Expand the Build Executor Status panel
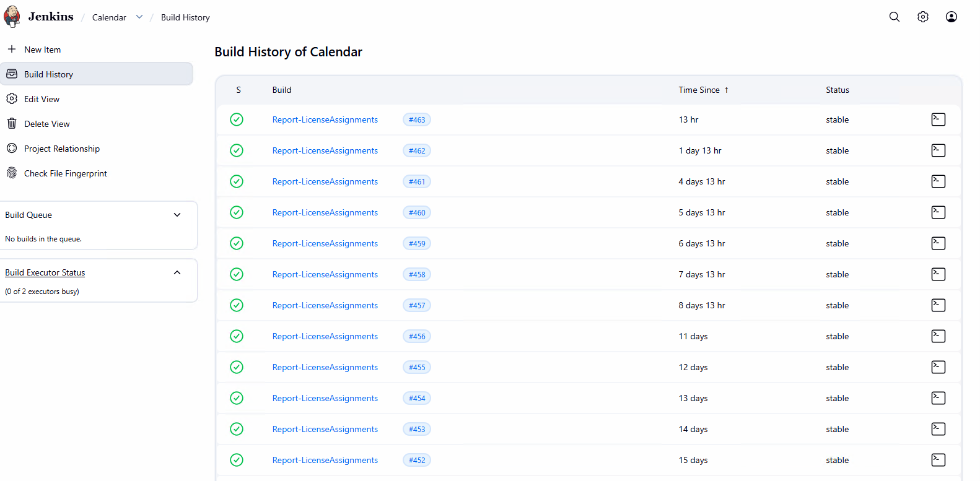Image resolution: width=980 pixels, height=481 pixels. (177, 272)
